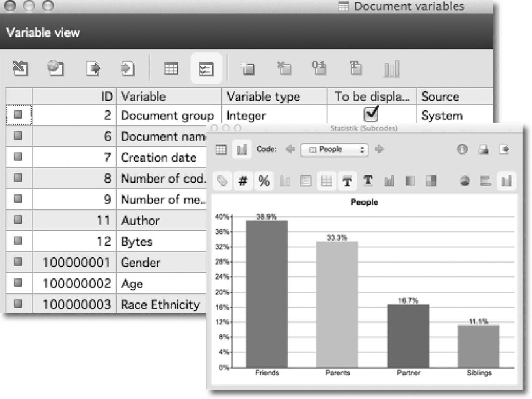Click the export icon in Statistik window
The image size is (532, 399).
[x=504, y=149]
